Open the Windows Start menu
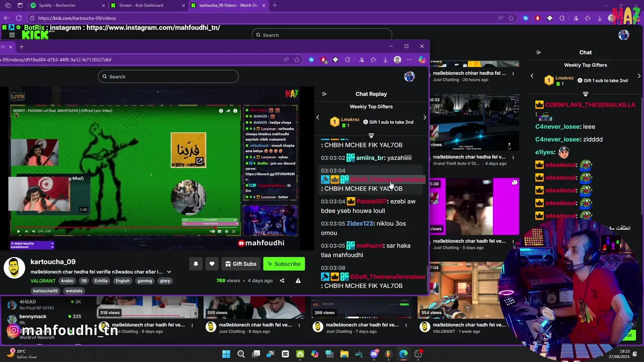Screen dimensions: 644x362 tap(226, 354)
